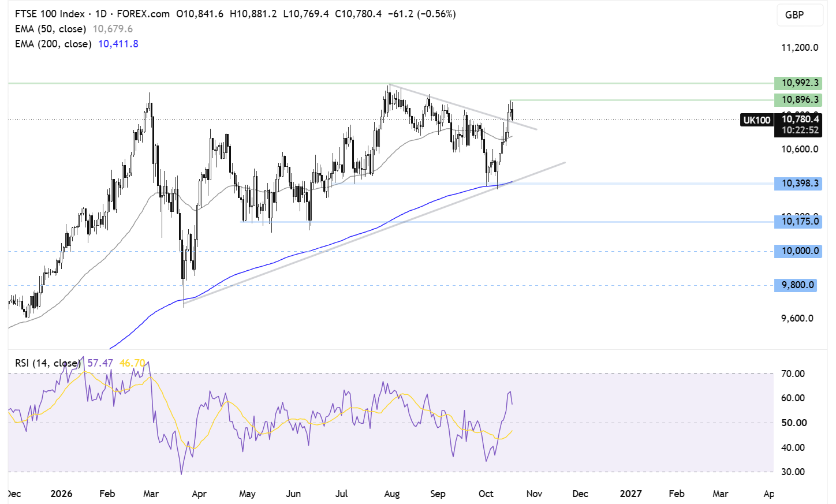Viewport: 836px width, 504px height.
Task: Click the high value H10,881.2
Action: (x=253, y=14)
